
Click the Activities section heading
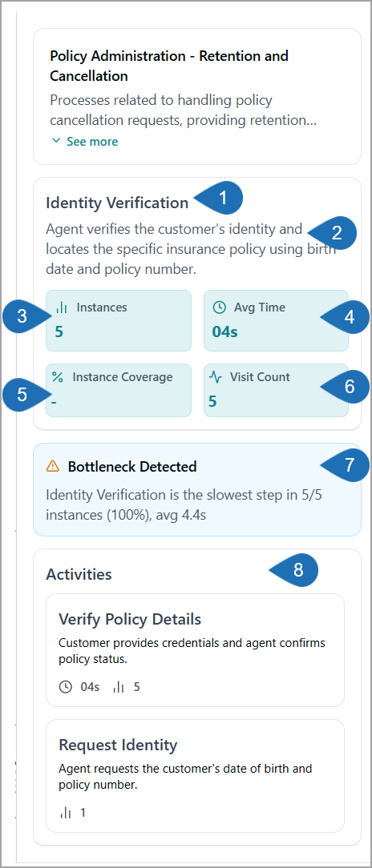click(79, 574)
